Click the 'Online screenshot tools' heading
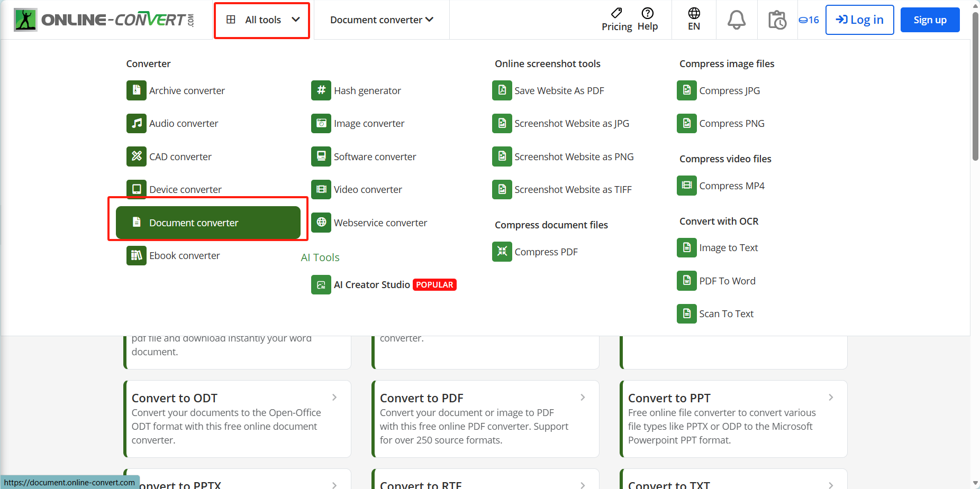This screenshot has width=980, height=489. (x=548, y=63)
